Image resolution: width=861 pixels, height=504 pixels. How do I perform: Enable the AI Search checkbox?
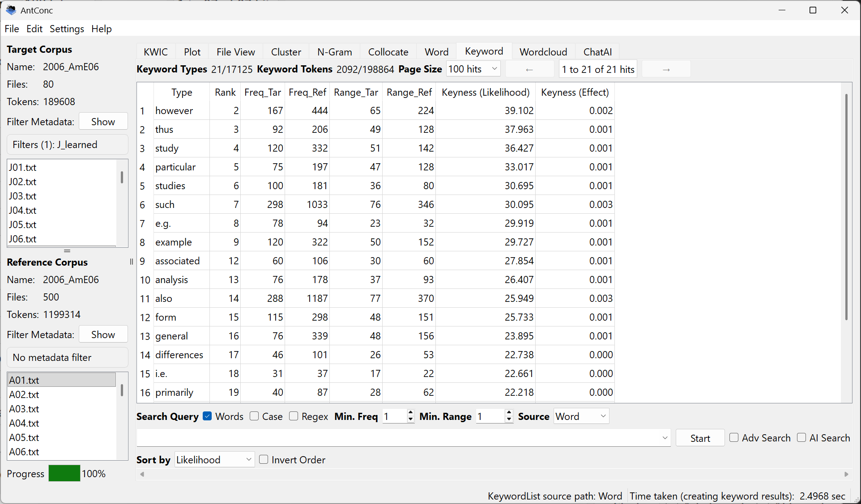(x=801, y=438)
